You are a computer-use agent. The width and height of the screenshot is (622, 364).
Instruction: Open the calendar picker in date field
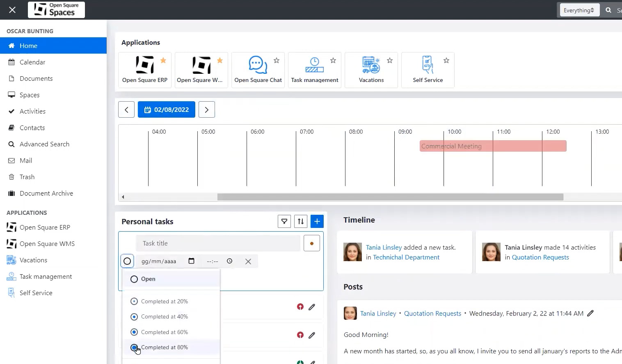tap(191, 261)
